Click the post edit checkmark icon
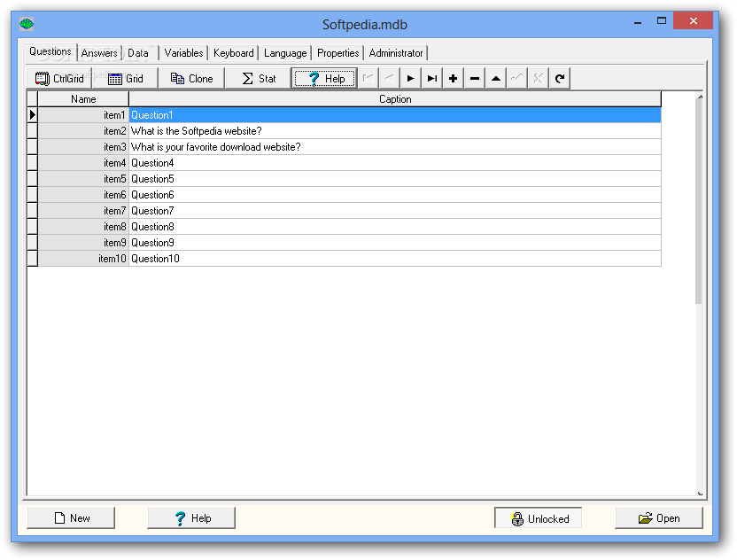Screen dimensions: 737x560 click(517, 79)
